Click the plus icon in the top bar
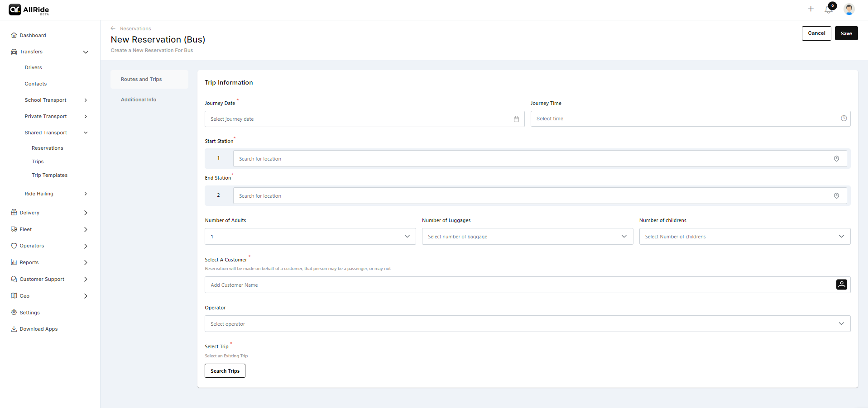The width and height of the screenshot is (868, 408). 811,9
